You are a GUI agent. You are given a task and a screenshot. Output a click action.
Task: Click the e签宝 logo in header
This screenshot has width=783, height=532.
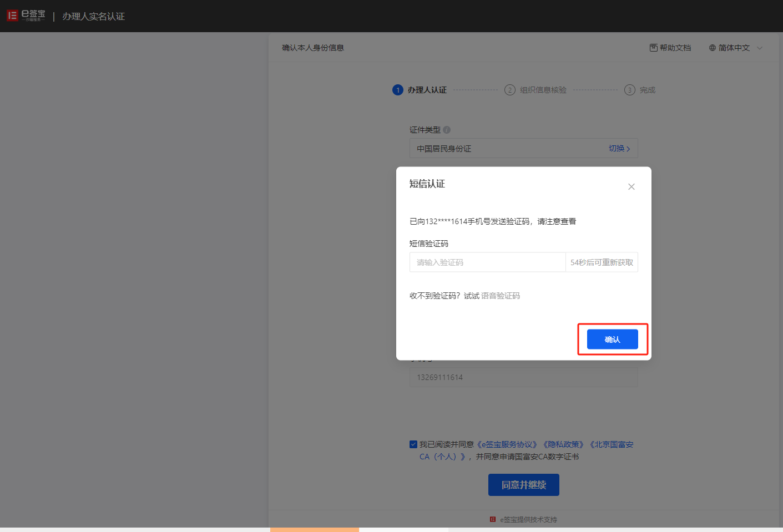[x=26, y=16]
